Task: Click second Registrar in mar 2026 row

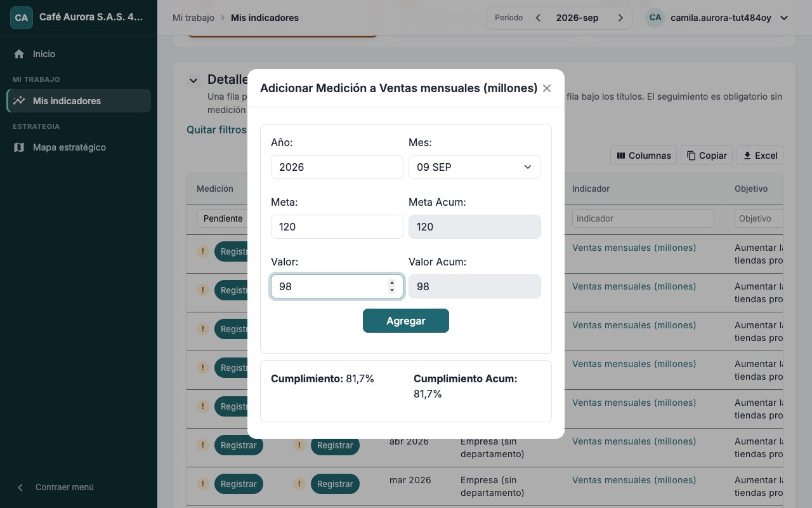Action: [x=335, y=484]
